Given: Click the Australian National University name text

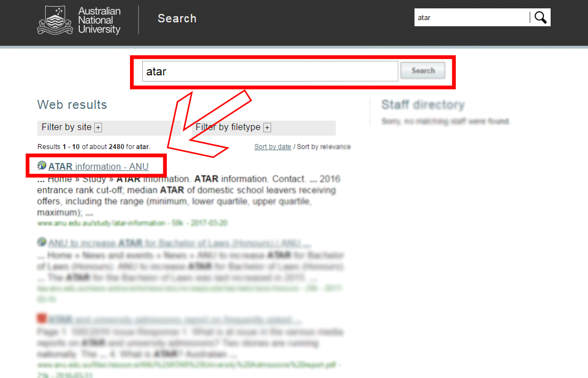Looking at the screenshot, I should coord(99,20).
